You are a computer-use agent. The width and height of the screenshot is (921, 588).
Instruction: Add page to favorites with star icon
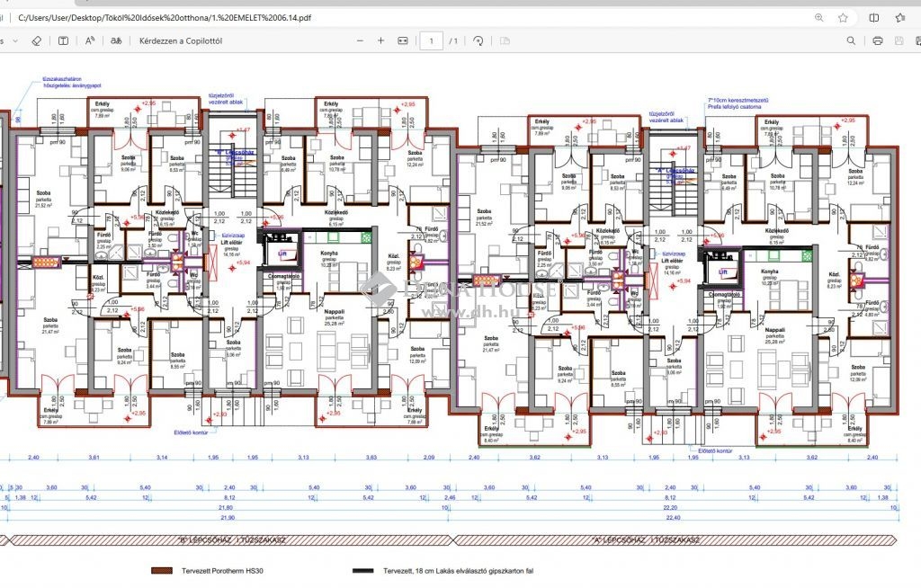coord(843,18)
